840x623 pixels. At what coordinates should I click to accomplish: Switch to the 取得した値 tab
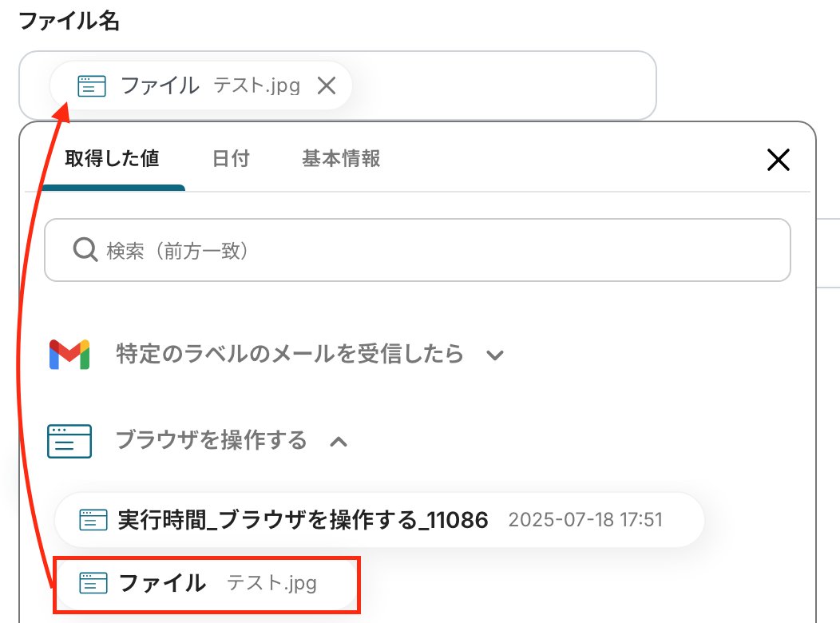[x=113, y=158]
